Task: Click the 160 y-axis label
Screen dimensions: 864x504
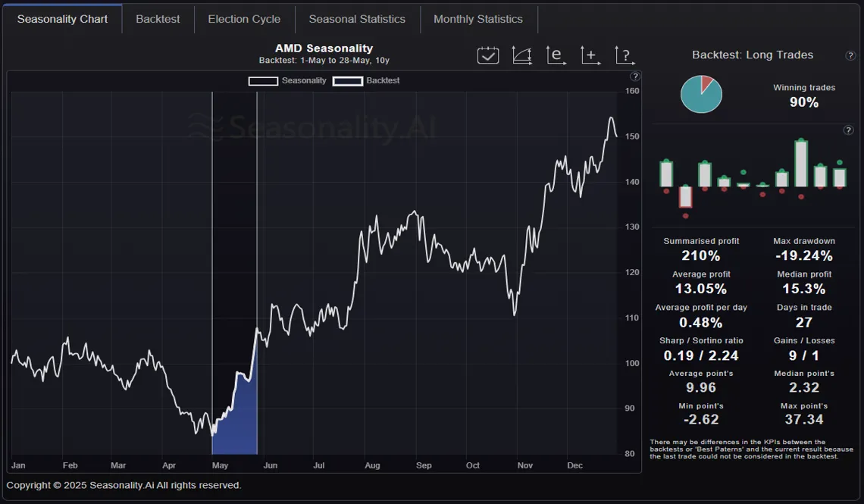Action: (633, 92)
